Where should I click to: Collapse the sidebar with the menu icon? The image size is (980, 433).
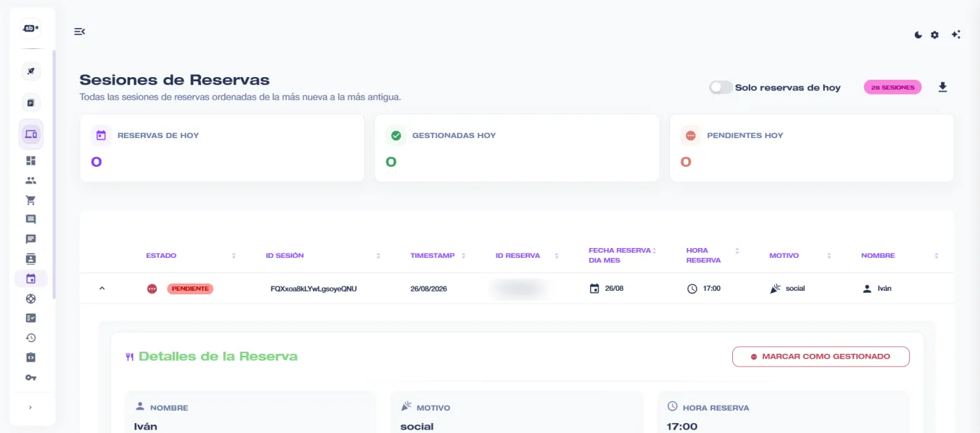click(80, 31)
